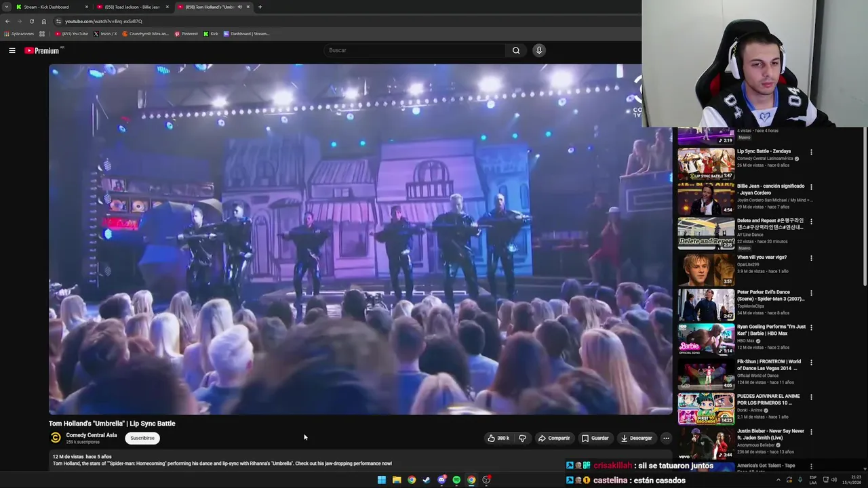Open options for Peter Parker Evil's Dance
This screenshot has height=488, width=868.
pyautogui.click(x=811, y=293)
